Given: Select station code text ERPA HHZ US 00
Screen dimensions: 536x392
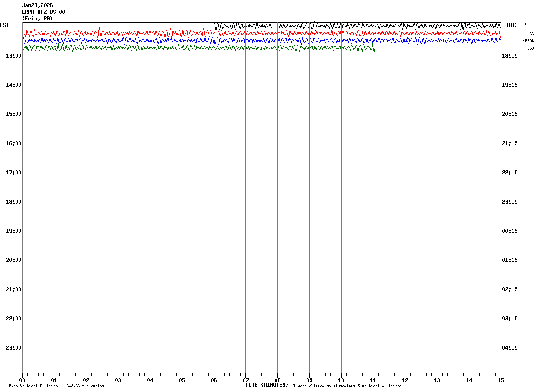Looking at the screenshot, I should tap(43, 12).
